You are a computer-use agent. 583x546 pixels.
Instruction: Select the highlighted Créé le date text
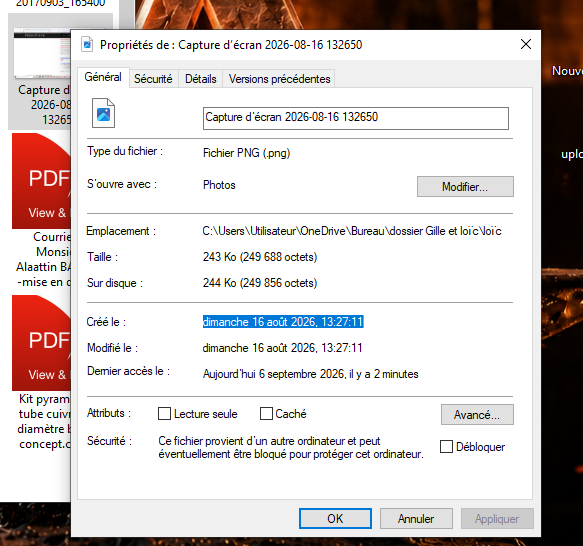pyautogui.click(x=283, y=322)
